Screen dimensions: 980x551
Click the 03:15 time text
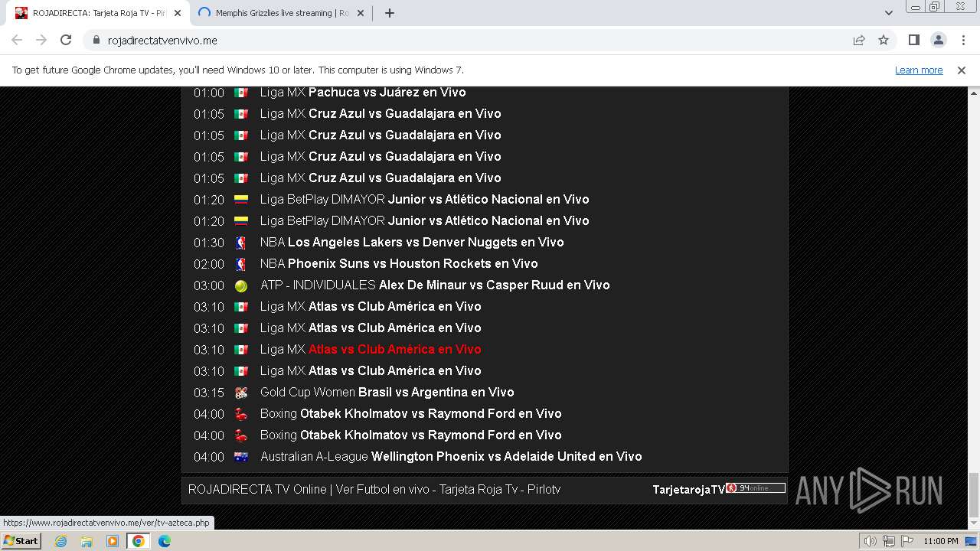(x=209, y=393)
